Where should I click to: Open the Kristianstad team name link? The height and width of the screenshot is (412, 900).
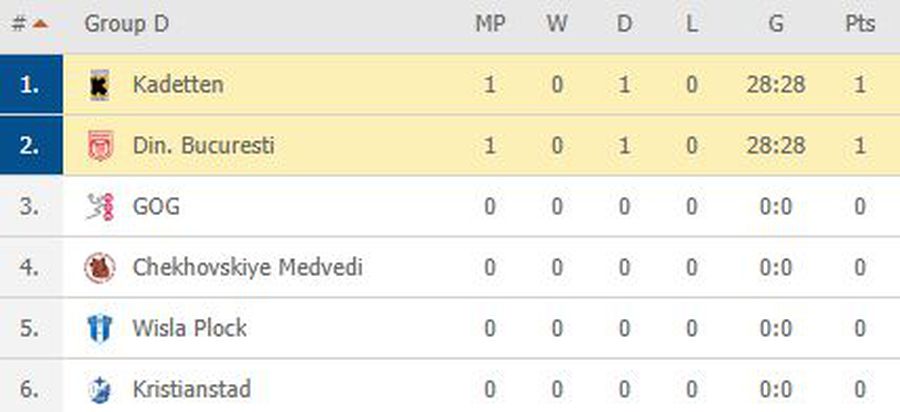pos(192,390)
